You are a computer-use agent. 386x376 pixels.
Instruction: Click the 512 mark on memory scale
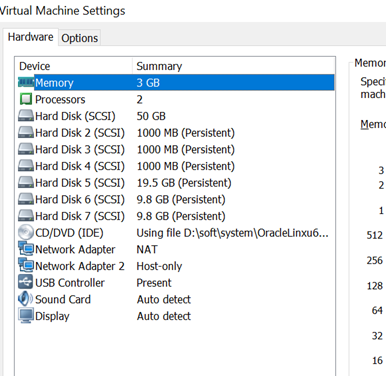point(375,235)
